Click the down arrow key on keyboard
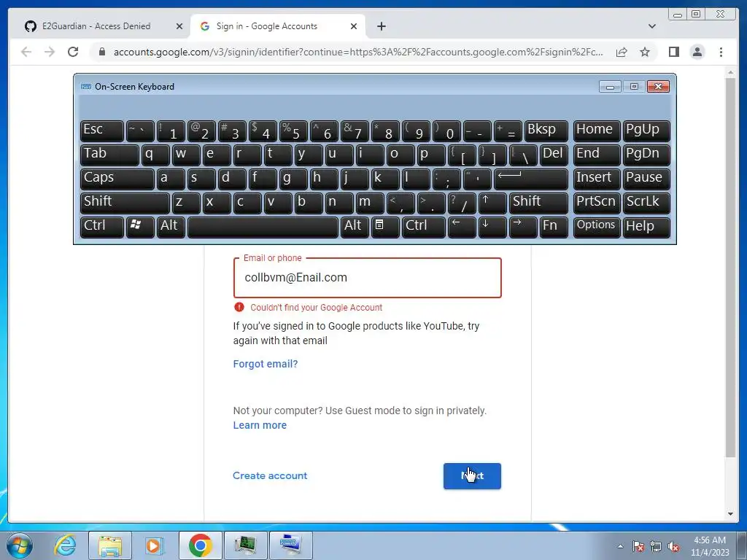 tap(492, 227)
